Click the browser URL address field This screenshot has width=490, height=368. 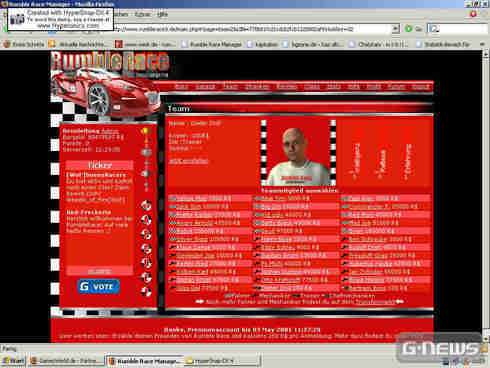point(253,29)
